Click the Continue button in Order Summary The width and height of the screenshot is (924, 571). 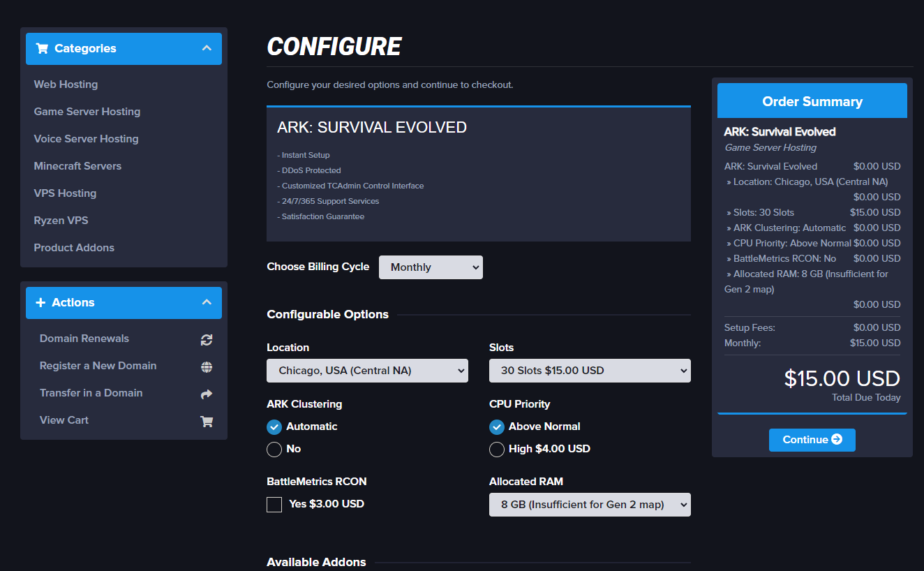click(812, 440)
